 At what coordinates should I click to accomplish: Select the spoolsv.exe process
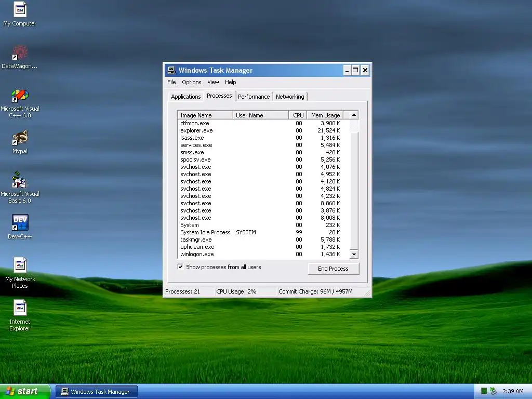point(263,159)
